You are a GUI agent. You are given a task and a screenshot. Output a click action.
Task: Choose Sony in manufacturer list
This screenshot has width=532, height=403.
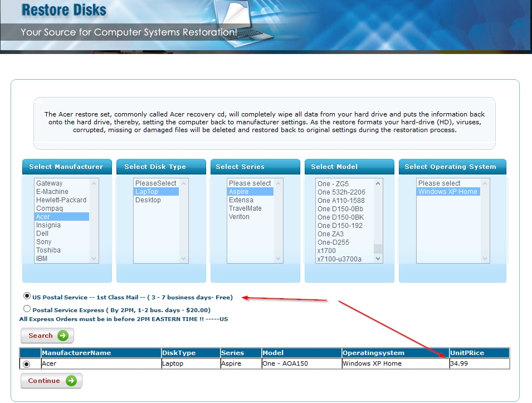click(x=62, y=242)
